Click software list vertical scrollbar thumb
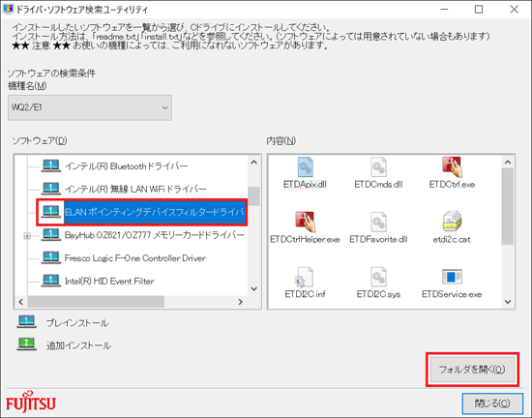This screenshot has width=532, height=418. 253,196
